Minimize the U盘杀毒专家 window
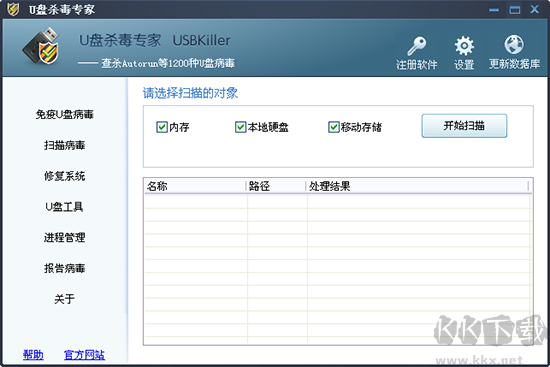Screen dimensions: 550x367 click(494, 10)
